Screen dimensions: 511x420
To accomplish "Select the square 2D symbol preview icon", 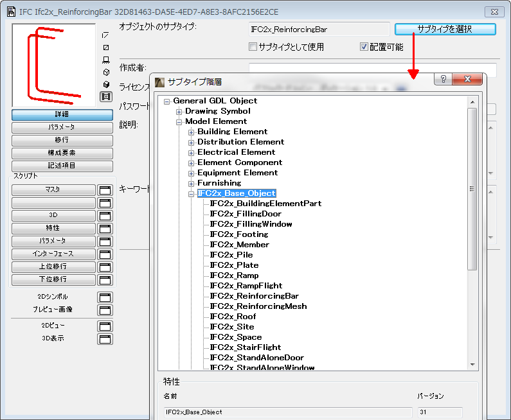I will [106, 48].
